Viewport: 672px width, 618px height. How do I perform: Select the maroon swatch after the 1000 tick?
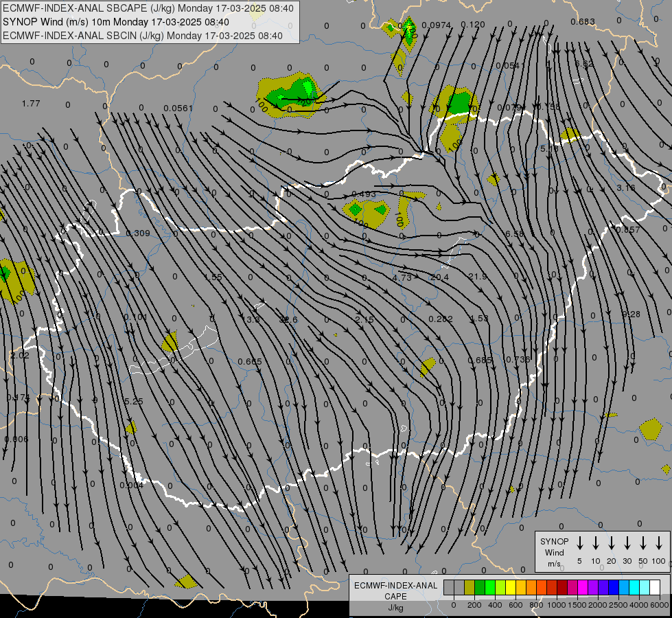[562, 588]
